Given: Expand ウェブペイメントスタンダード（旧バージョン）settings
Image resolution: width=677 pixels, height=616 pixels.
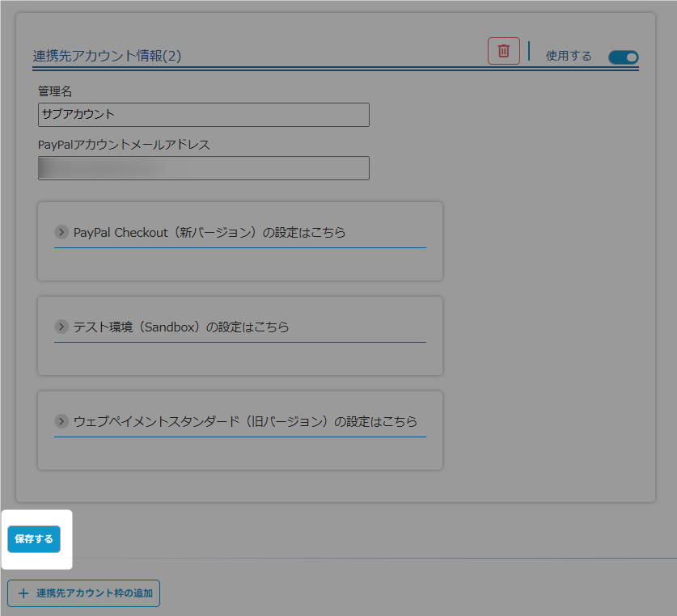Looking at the screenshot, I should [x=245, y=422].
